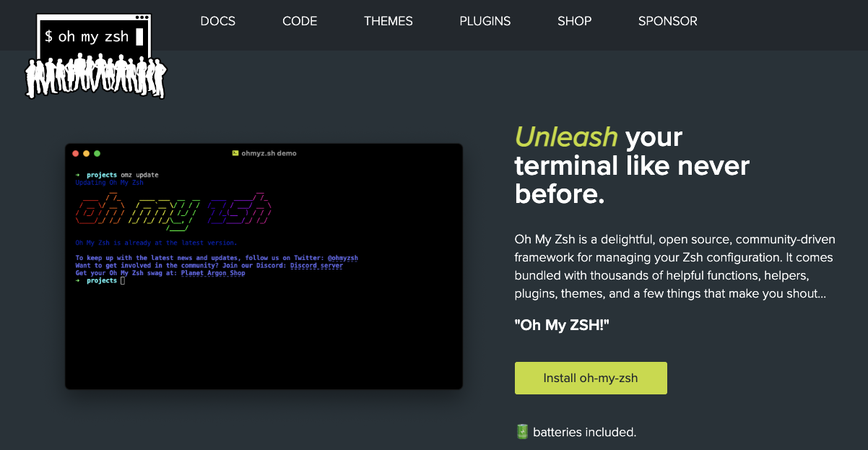The width and height of the screenshot is (868, 450).
Task: Open the SHOP link in navigation
Action: 575,21
